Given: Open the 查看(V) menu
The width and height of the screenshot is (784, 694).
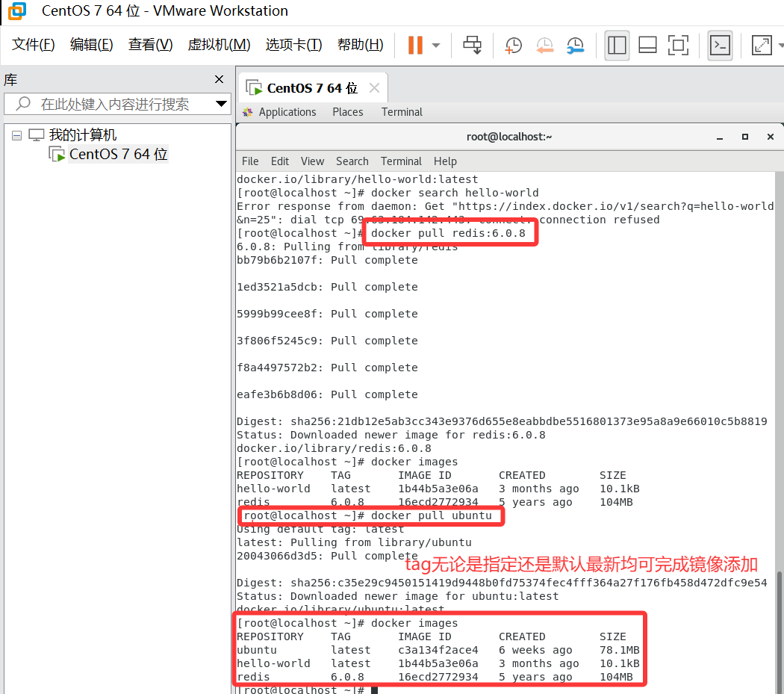Looking at the screenshot, I should pyautogui.click(x=150, y=45).
